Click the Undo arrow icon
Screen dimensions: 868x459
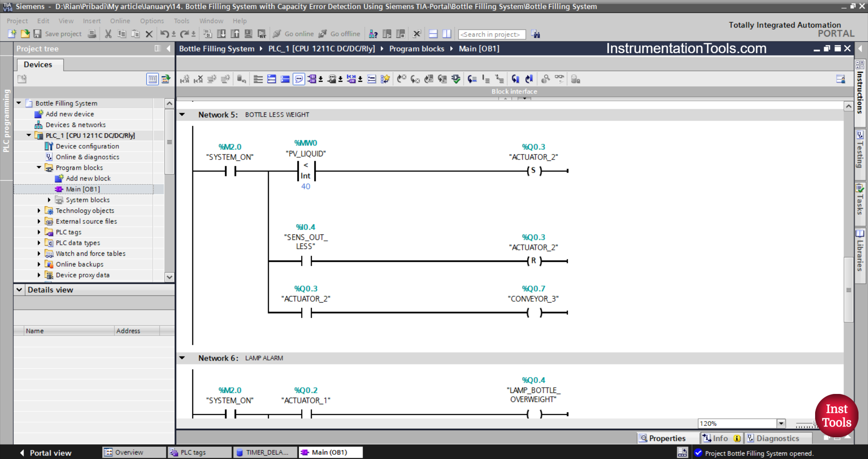(x=164, y=34)
